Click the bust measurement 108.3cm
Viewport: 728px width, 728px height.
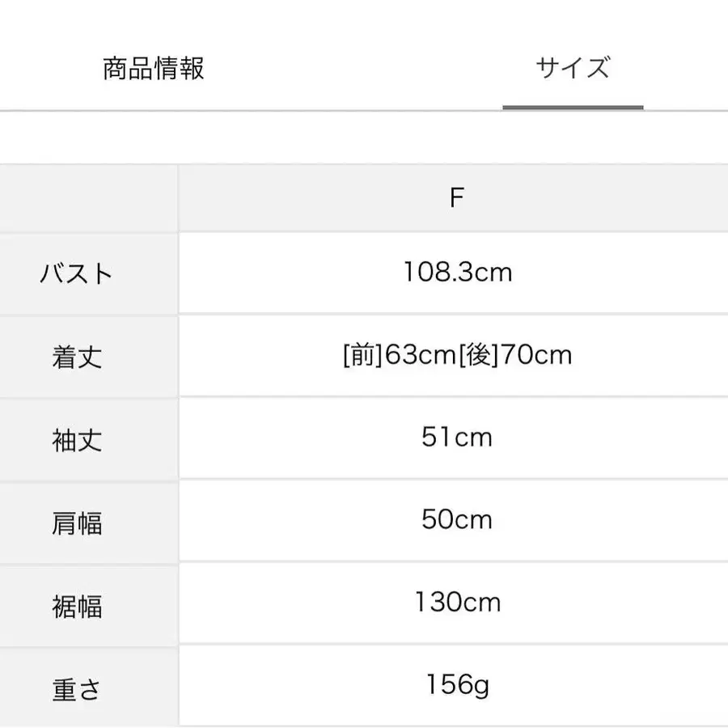pos(457,273)
